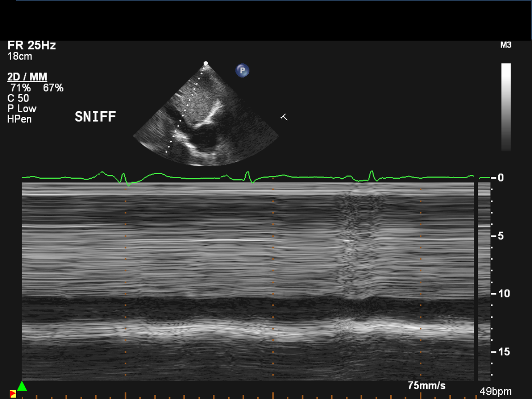
Task: Click the 49bpm heart rate readout
Action: 496,392
